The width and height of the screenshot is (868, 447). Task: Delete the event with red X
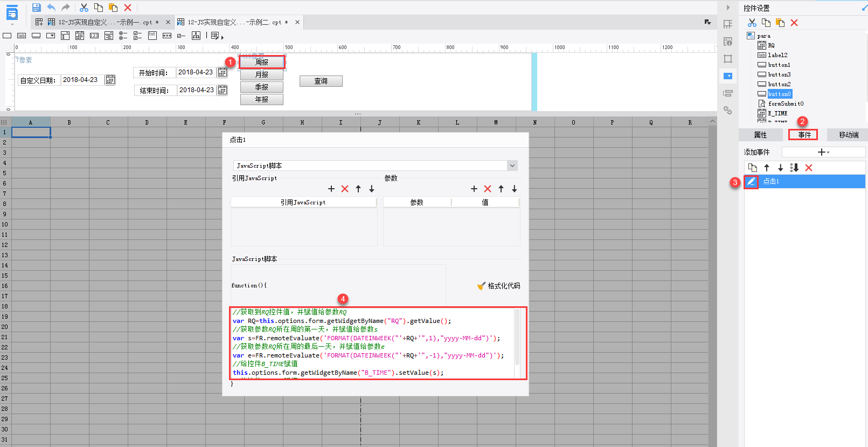pyautogui.click(x=809, y=168)
